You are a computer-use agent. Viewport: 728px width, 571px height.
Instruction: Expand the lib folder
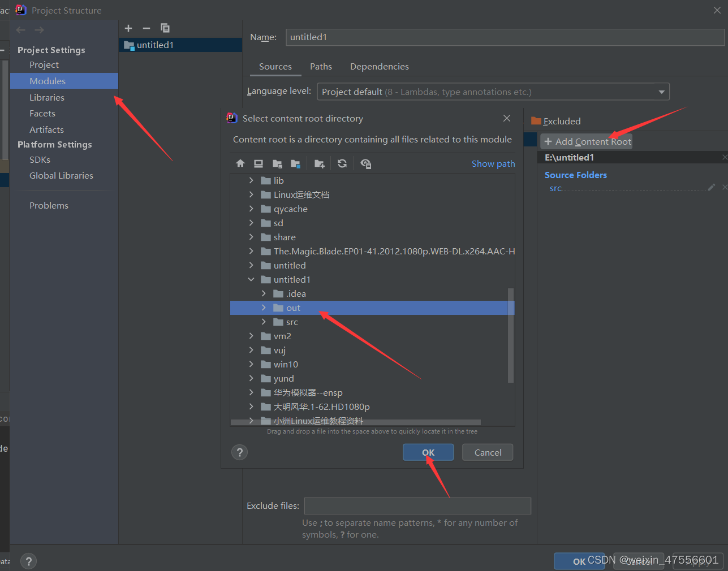251,180
